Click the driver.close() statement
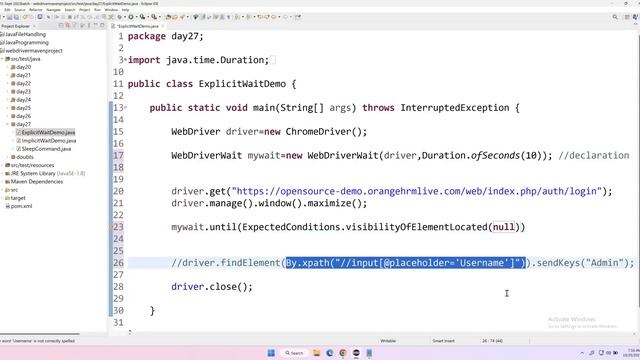This screenshot has height=360, width=640. click(x=212, y=287)
